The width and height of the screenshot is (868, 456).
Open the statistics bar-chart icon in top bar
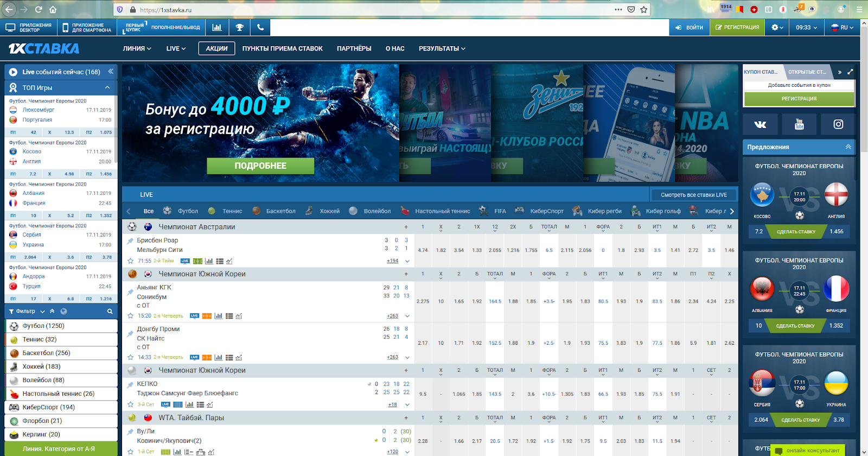click(x=216, y=27)
